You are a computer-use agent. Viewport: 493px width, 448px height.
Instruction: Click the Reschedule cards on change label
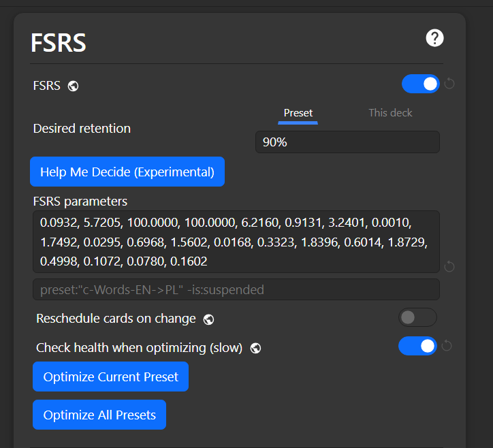coord(116,319)
